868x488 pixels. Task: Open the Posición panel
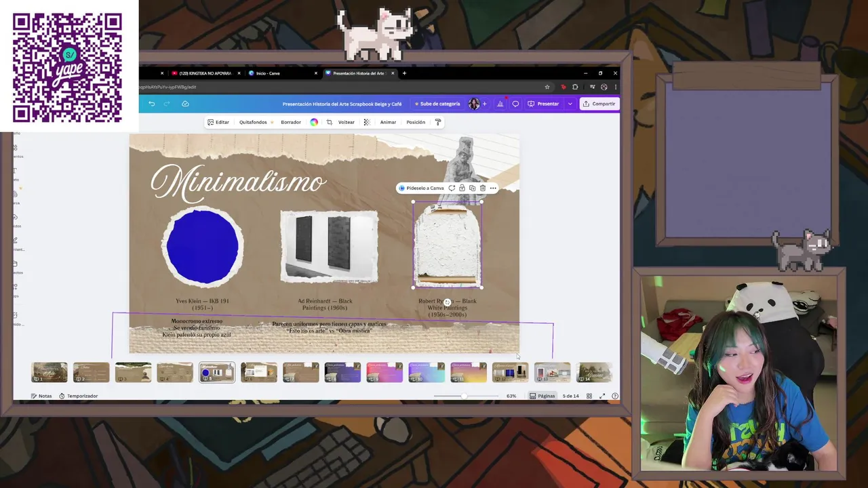416,122
